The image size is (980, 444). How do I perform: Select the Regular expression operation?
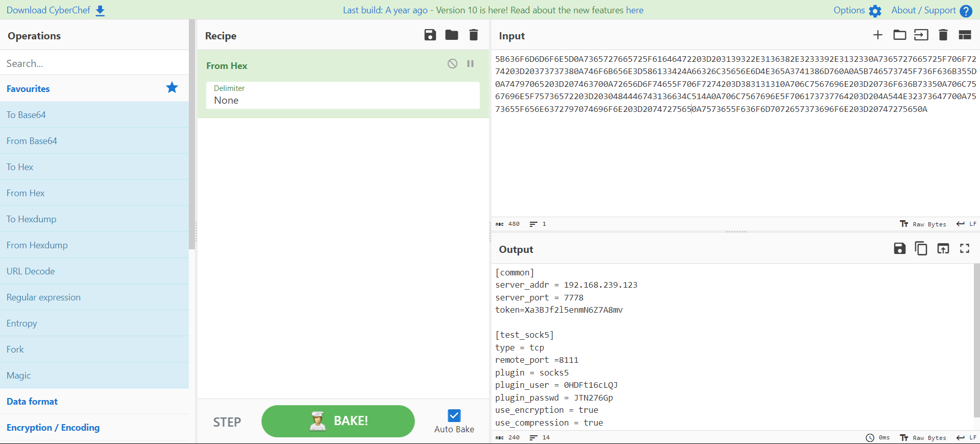[94, 297]
